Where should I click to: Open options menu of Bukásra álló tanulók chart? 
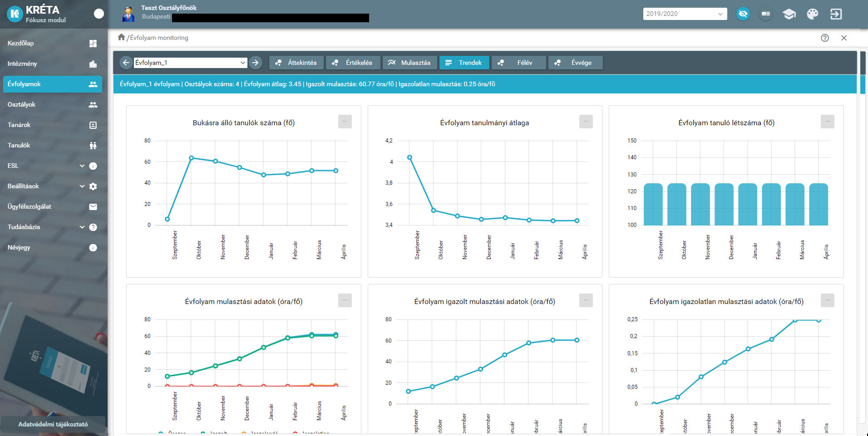(345, 122)
